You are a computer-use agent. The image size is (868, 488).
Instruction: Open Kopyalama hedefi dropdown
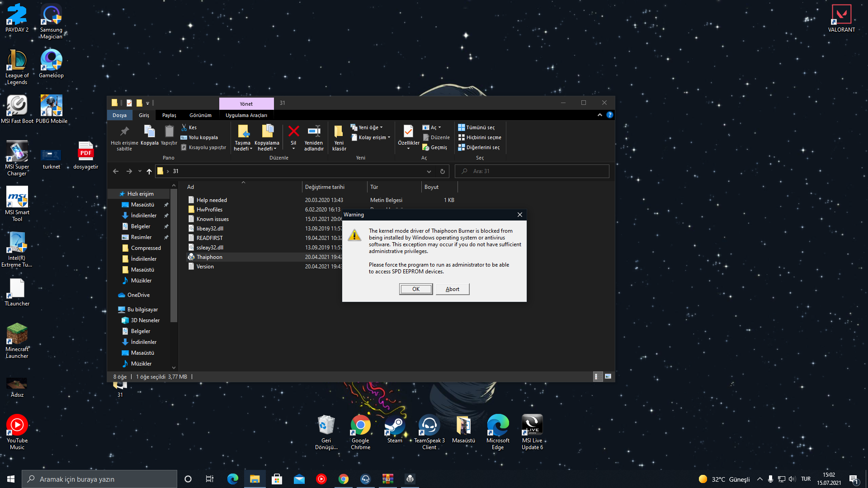coord(267,138)
